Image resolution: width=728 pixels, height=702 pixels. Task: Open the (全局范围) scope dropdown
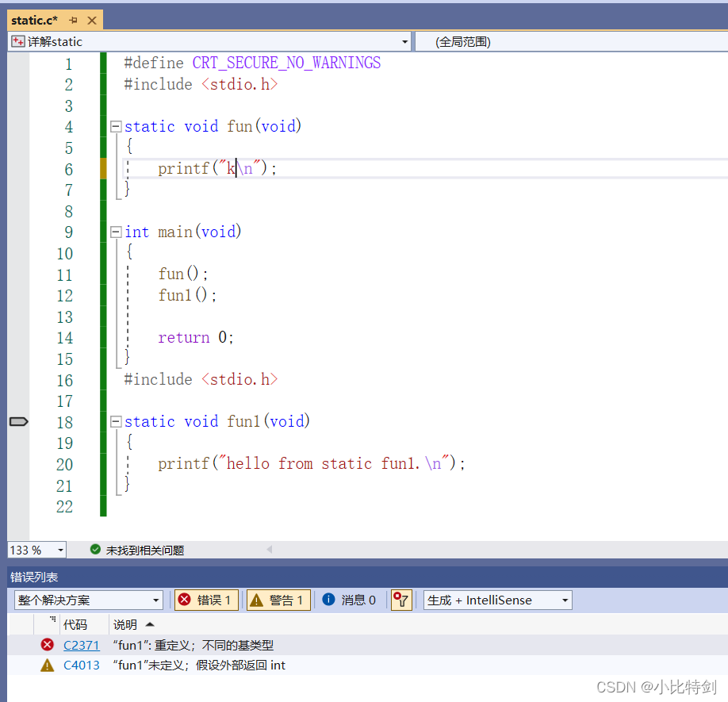(x=572, y=42)
